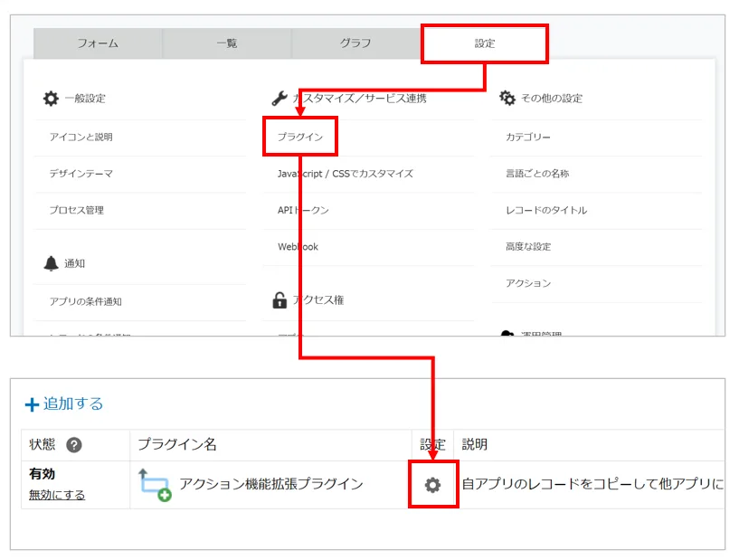
Task: Click the 一般設定 gear icon
Action: (51, 99)
